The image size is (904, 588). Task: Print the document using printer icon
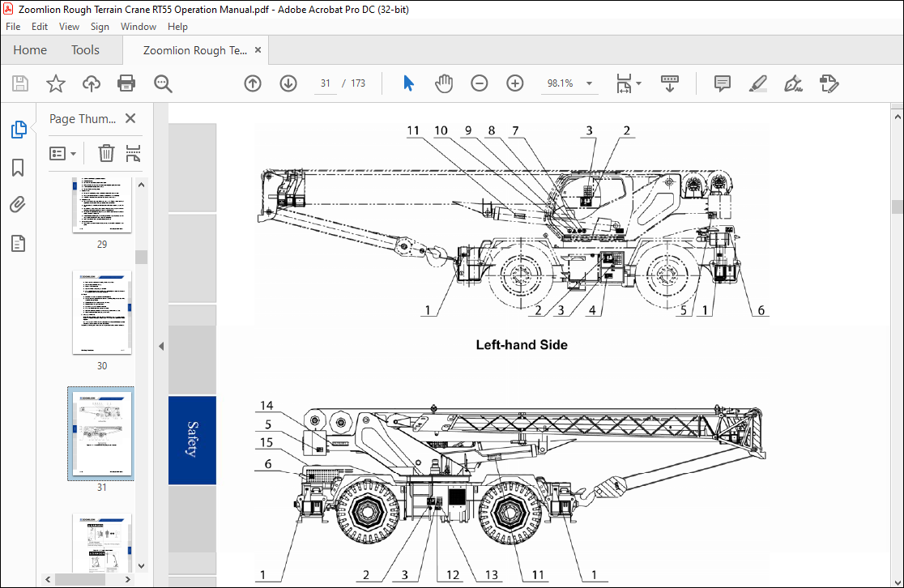126,83
